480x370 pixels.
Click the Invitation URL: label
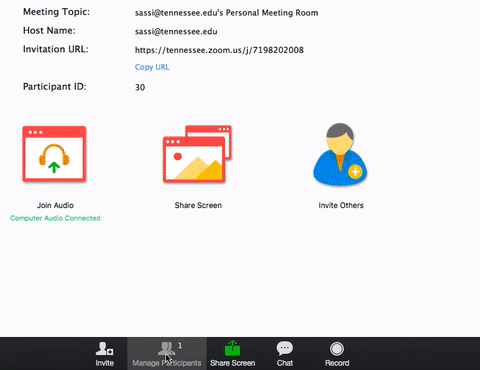coord(56,49)
